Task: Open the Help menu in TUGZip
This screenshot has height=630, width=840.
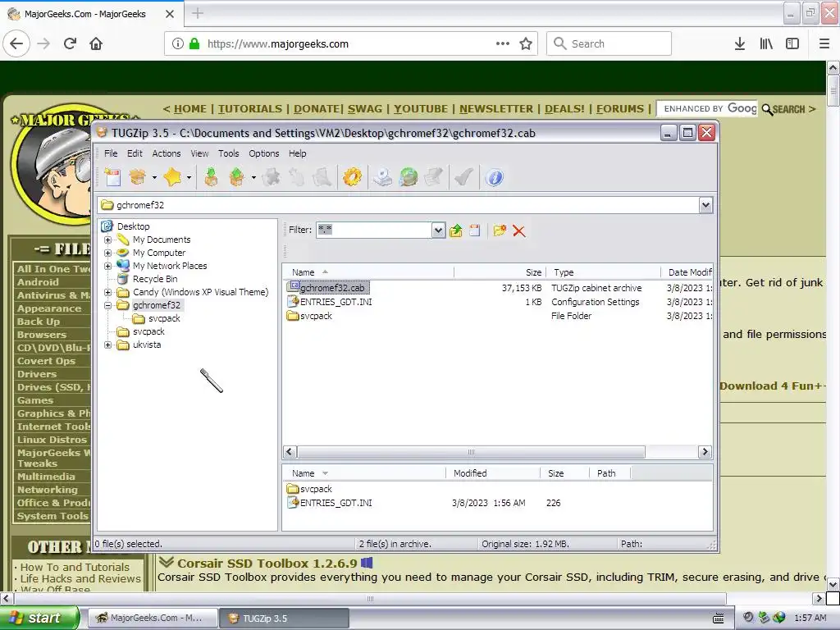Action: 297,153
